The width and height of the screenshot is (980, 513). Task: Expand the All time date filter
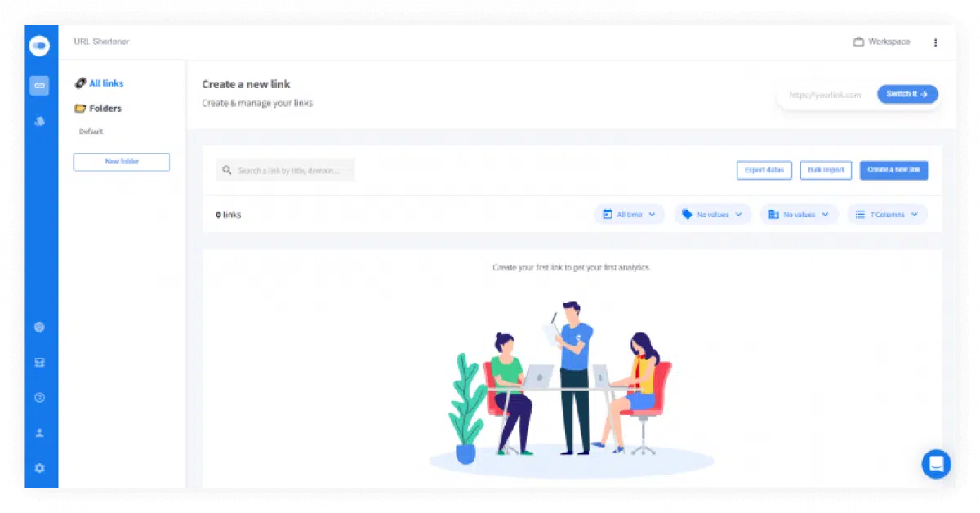coord(629,215)
